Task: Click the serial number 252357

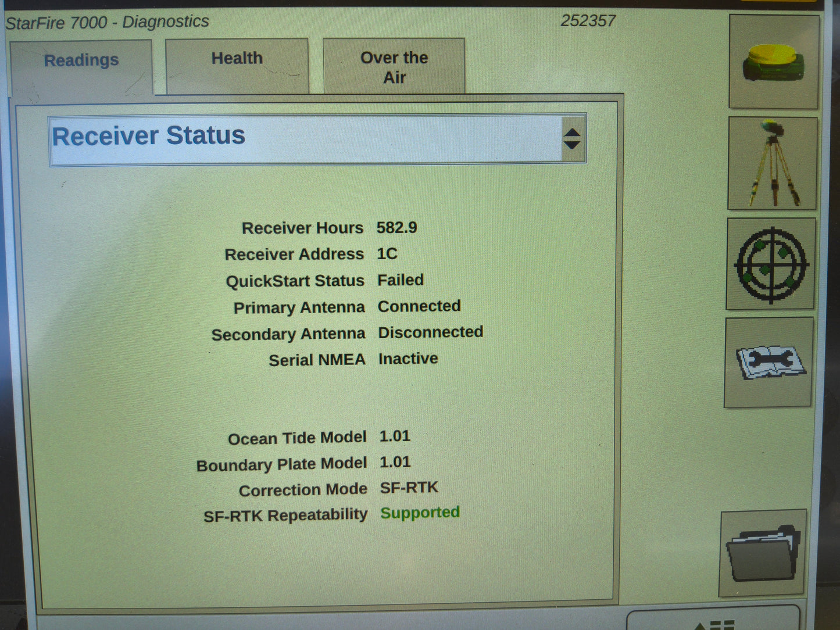Action: coord(588,21)
